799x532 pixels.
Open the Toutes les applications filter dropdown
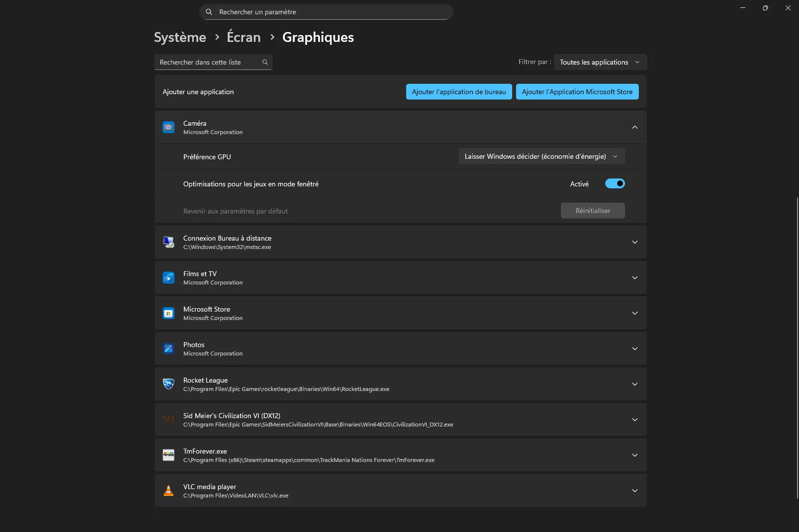tap(600, 62)
